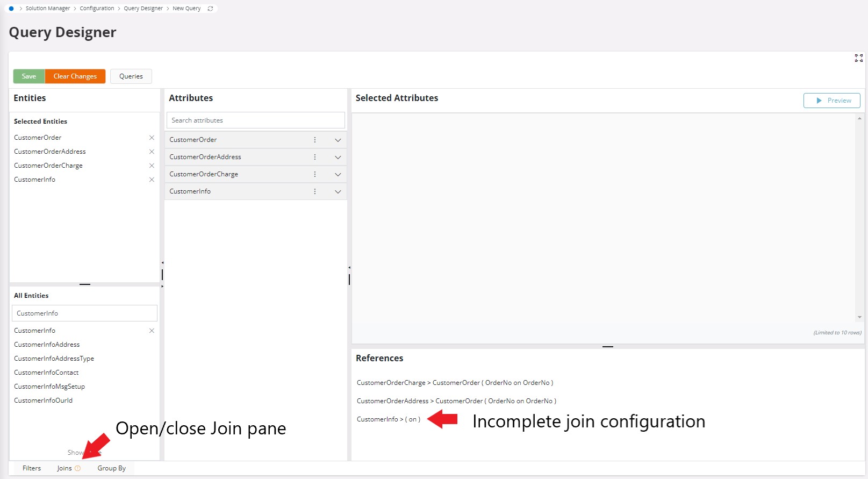The height and width of the screenshot is (479, 868).
Task: Click the refresh icon in breadcrumb
Action: coord(210,9)
